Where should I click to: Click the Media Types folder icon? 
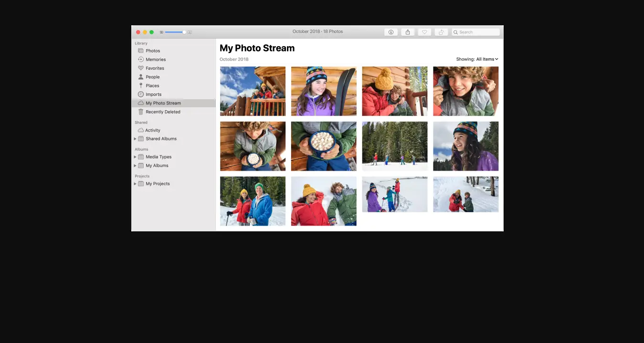(x=141, y=157)
